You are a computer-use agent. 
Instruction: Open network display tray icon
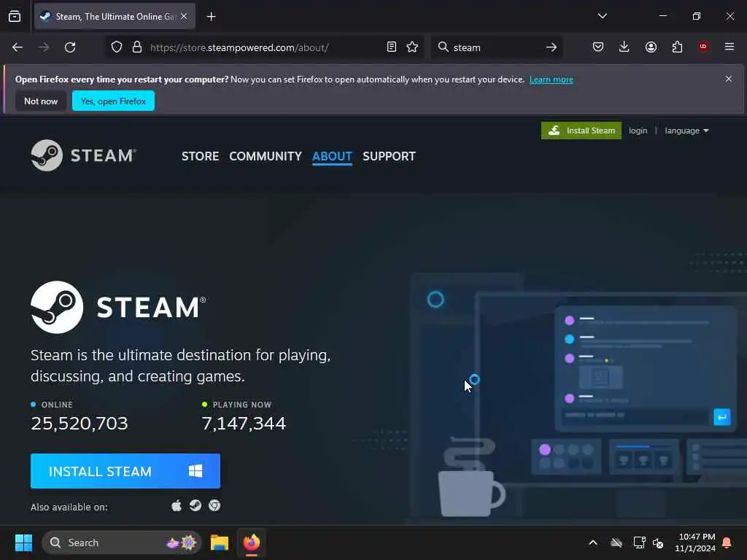[639, 542]
